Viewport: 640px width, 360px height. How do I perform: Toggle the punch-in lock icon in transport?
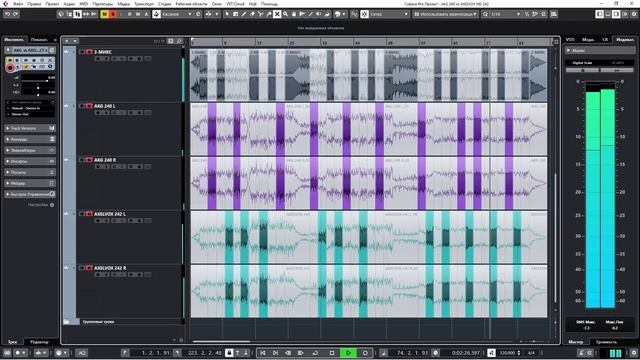(229, 353)
